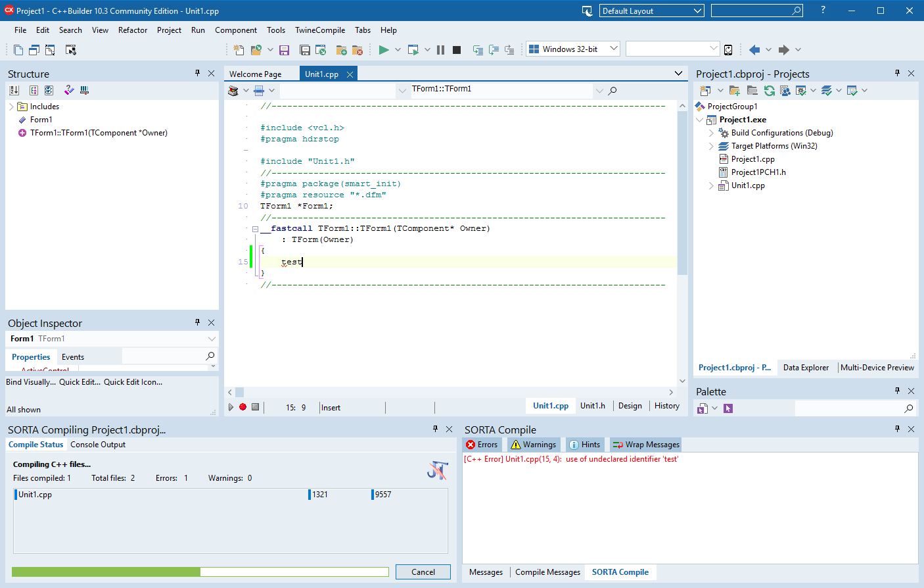Viewport: 924px width, 588px height.
Task: Open the Compile Messages tab
Action: click(x=547, y=572)
